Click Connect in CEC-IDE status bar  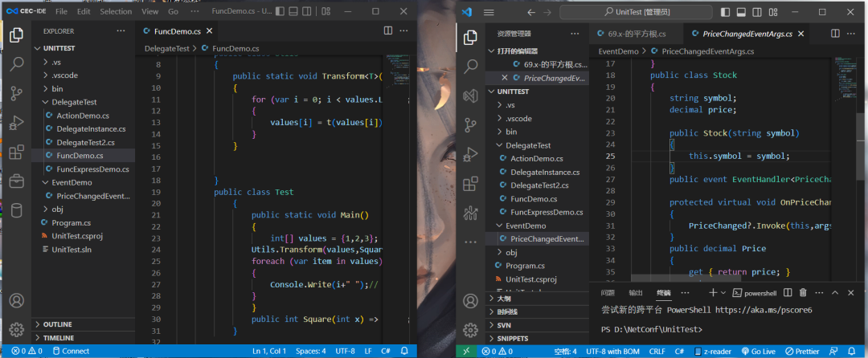pyautogui.click(x=71, y=351)
